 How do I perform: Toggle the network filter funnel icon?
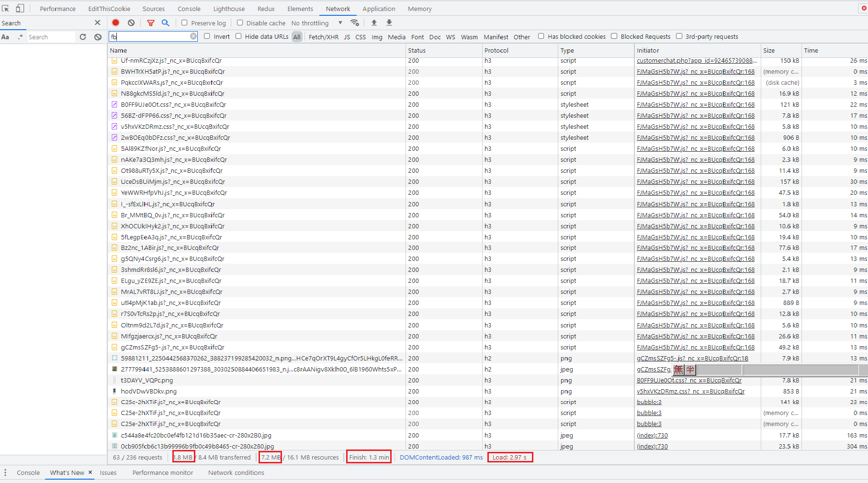click(151, 22)
